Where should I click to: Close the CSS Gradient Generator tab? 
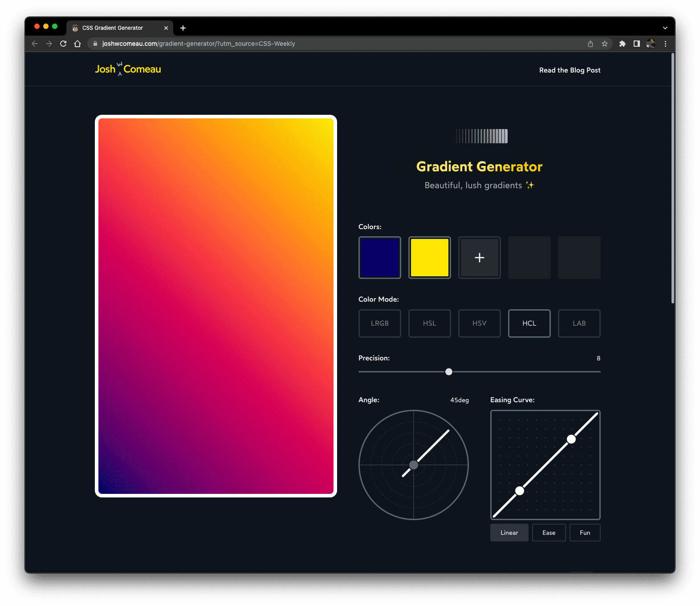(x=166, y=28)
